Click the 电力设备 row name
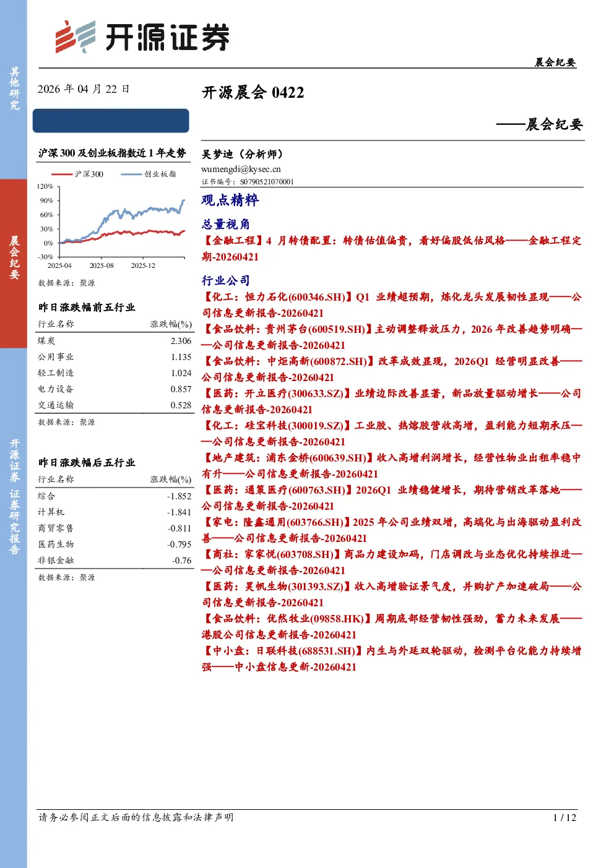Image resolution: width=614 pixels, height=868 pixels. pyautogui.click(x=56, y=389)
